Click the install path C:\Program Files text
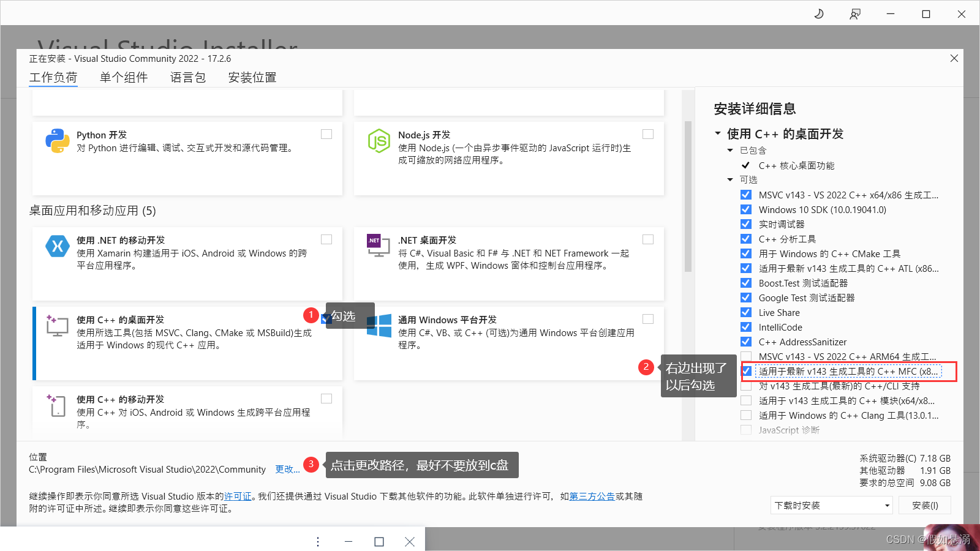This screenshot has width=980, height=551. tap(148, 470)
